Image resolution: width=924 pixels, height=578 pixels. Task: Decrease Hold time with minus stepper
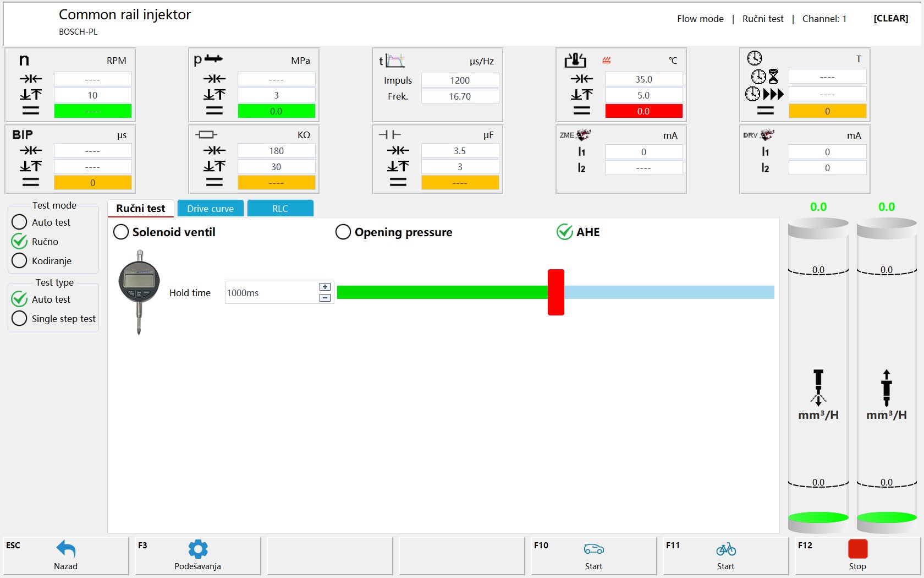(x=325, y=298)
